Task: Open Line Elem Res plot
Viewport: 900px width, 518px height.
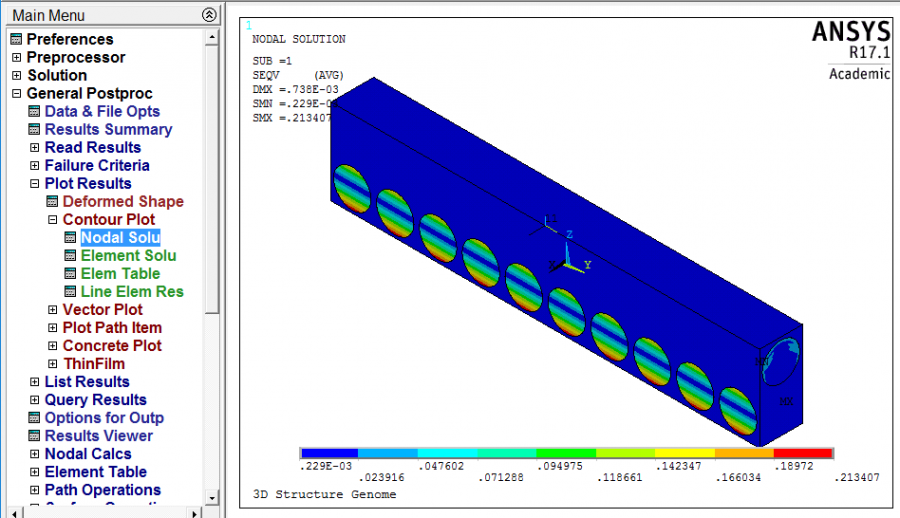Action: [132, 292]
